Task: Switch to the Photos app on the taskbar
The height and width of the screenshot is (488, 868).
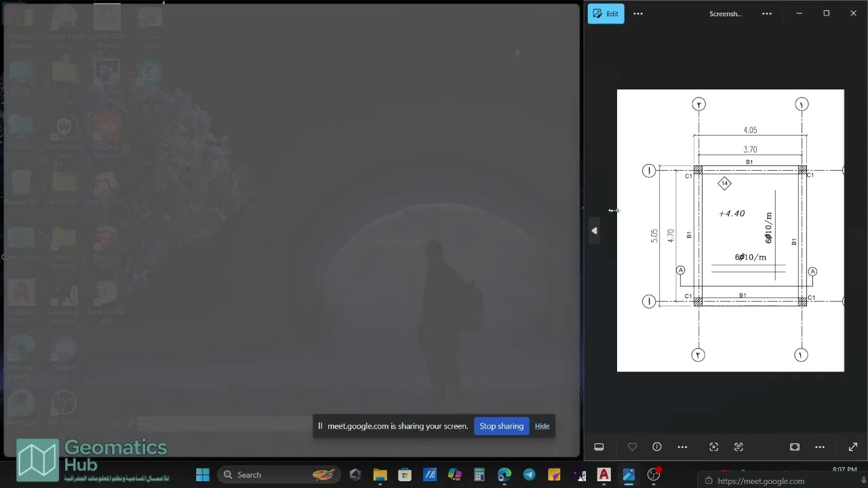Action: [x=629, y=474]
